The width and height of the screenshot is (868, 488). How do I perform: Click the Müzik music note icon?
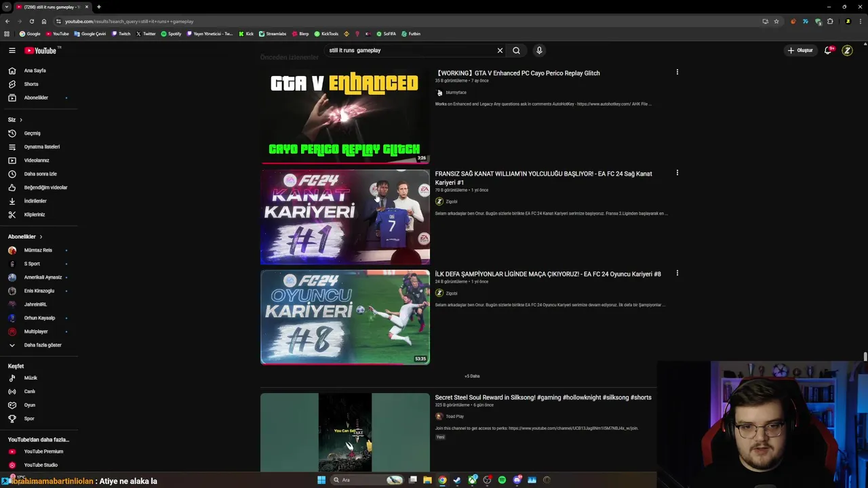click(12, 378)
